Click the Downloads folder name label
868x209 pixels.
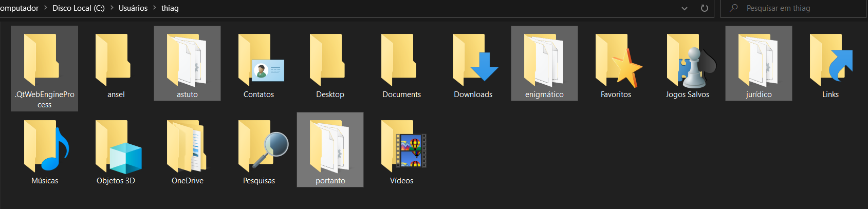(x=473, y=94)
